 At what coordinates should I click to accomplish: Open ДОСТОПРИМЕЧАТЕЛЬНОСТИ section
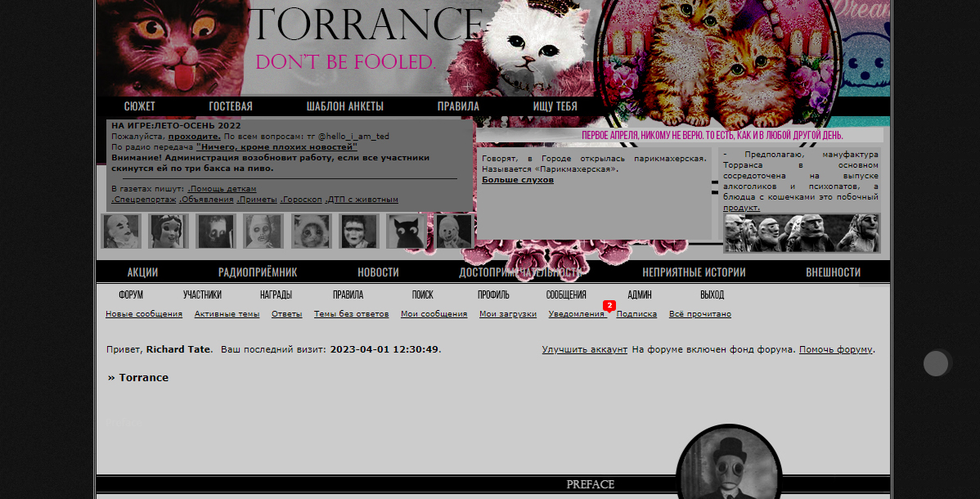tap(520, 272)
